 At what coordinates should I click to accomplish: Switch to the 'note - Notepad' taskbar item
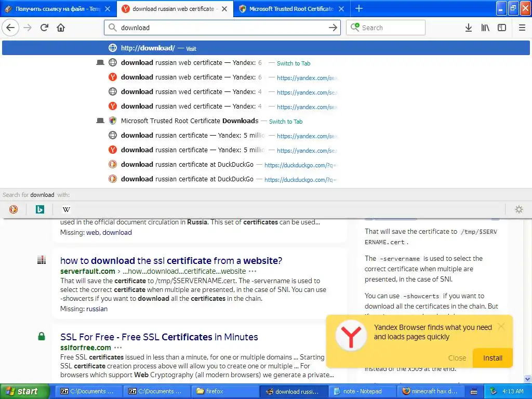point(362,391)
